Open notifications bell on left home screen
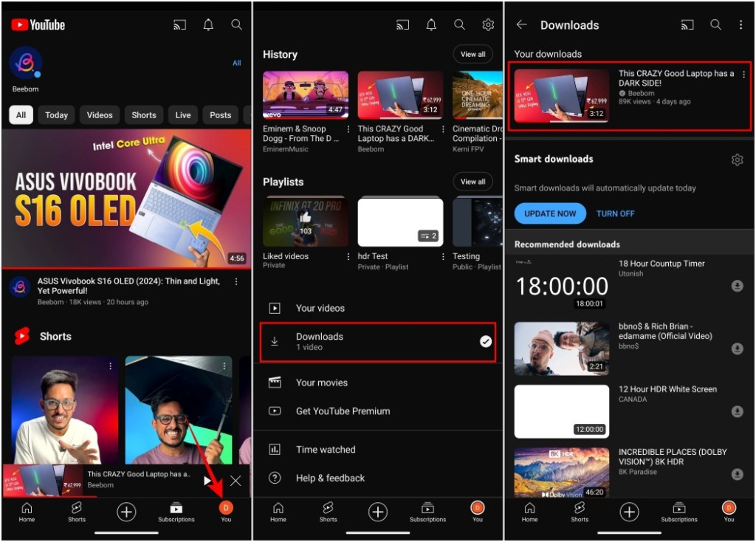This screenshot has height=542, width=756. pos(207,24)
